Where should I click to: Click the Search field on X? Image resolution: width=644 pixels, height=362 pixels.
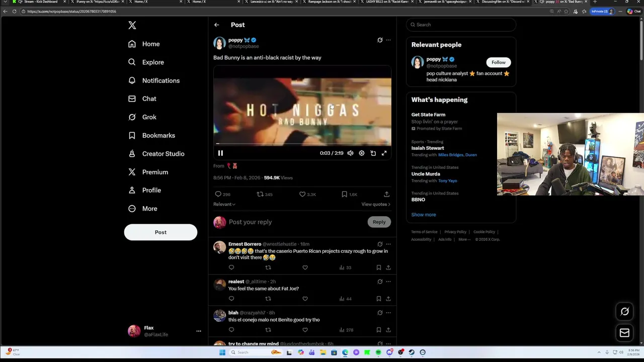tap(461, 25)
